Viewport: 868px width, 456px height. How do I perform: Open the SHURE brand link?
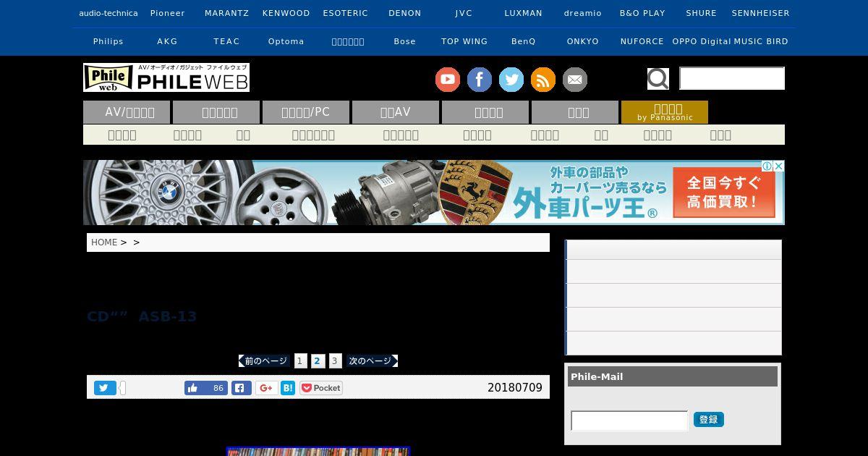[x=702, y=13]
